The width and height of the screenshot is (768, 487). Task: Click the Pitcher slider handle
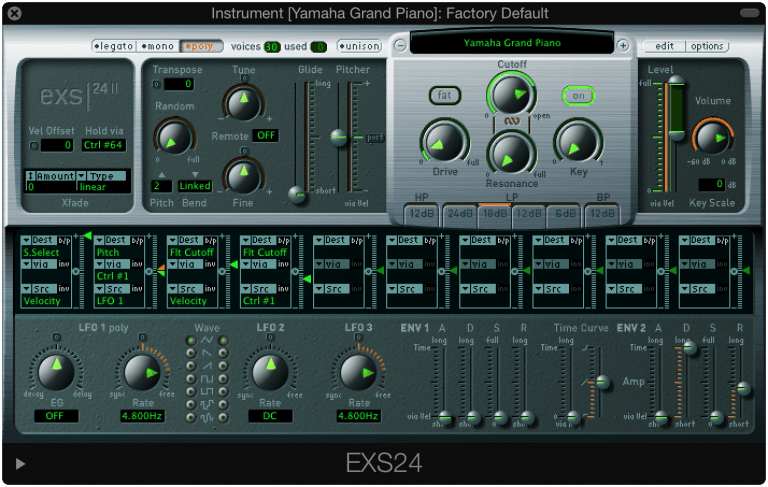(x=338, y=137)
